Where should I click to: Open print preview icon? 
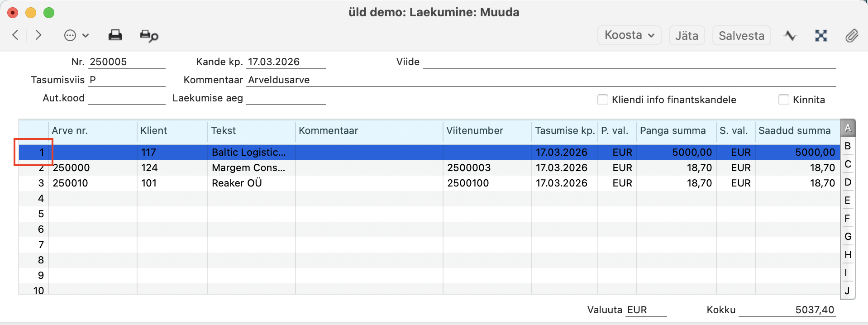coord(149,36)
